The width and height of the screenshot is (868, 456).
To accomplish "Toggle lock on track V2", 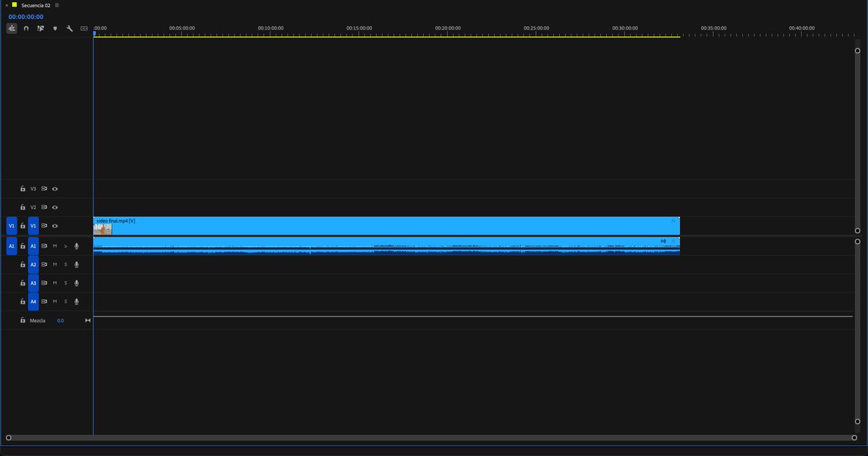I will coord(22,207).
